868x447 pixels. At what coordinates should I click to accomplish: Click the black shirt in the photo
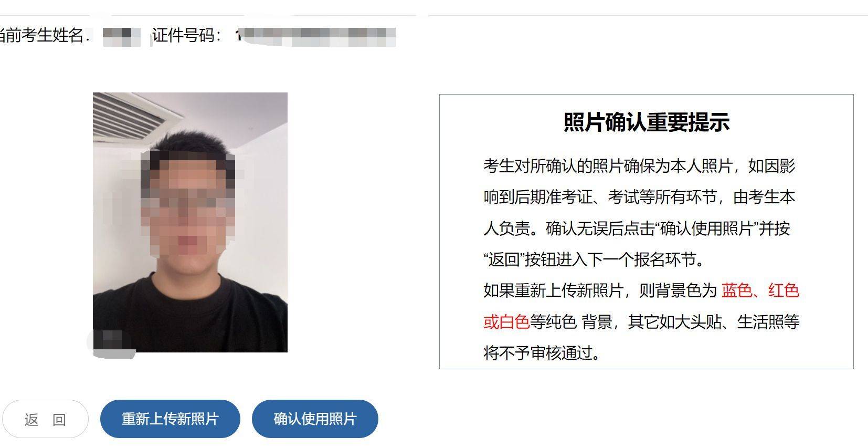[x=190, y=315]
